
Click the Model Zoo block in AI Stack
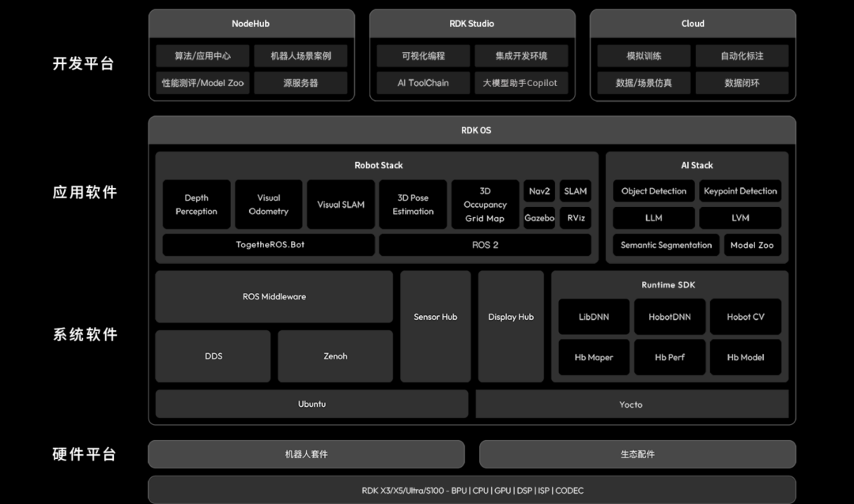[x=752, y=245]
